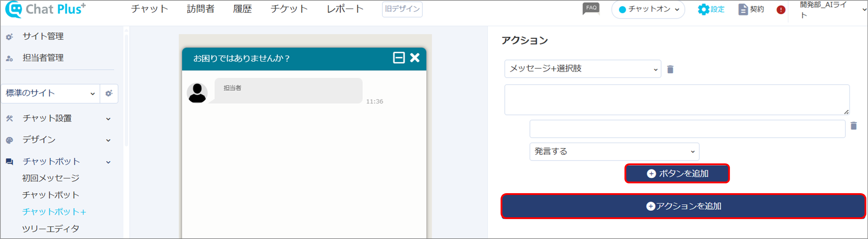This screenshot has width=868, height=239.
Task: Go to the チャット menu
Action: click(x=149, y=9)
